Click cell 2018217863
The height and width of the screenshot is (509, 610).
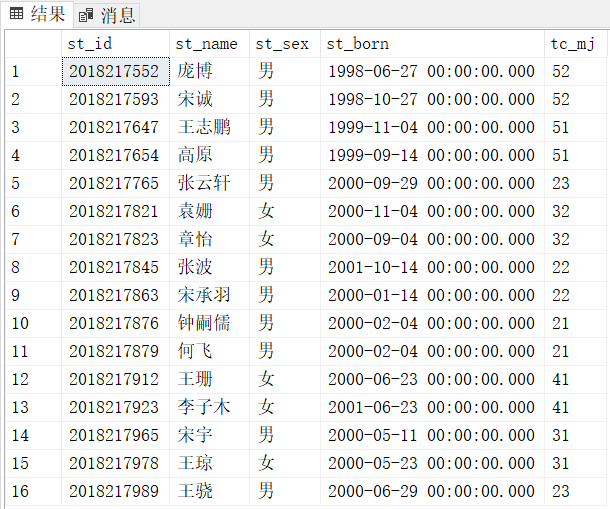[116, 295]
